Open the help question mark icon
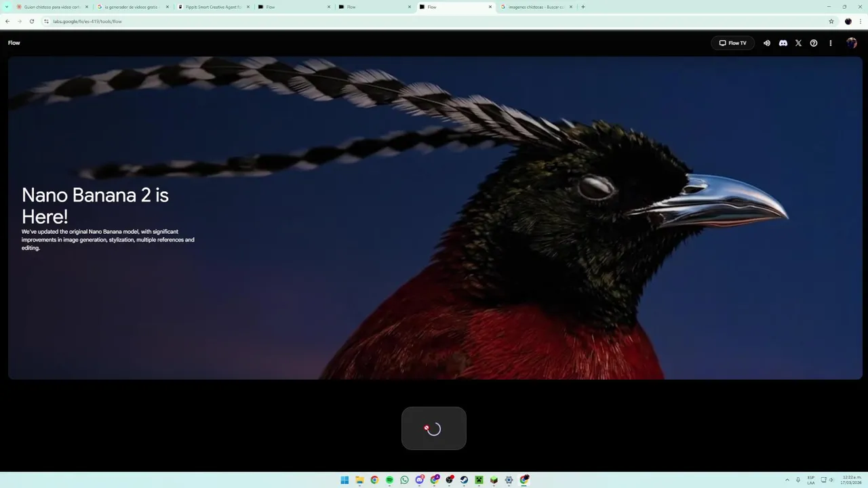Screen dimensions: 868x488 pos(814,43)
